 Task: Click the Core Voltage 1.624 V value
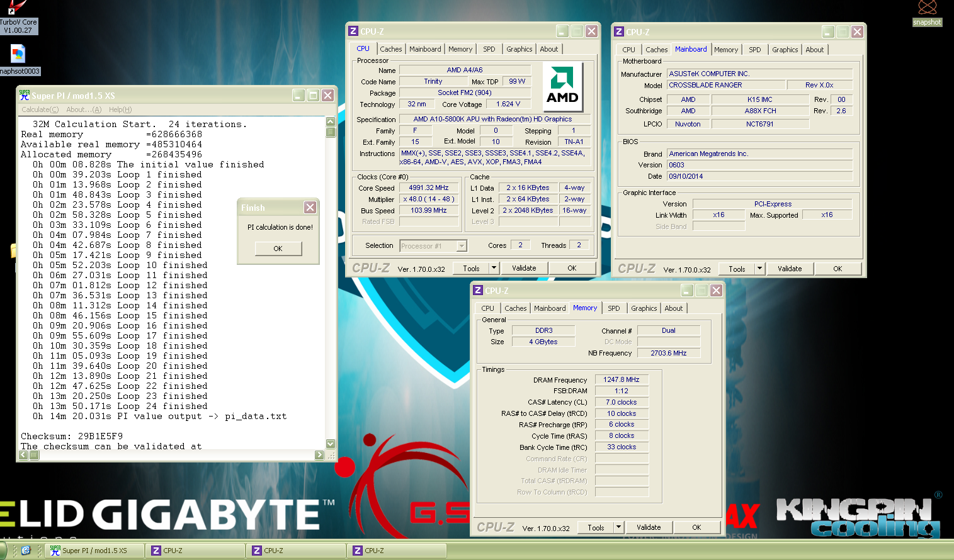point(508,104)
